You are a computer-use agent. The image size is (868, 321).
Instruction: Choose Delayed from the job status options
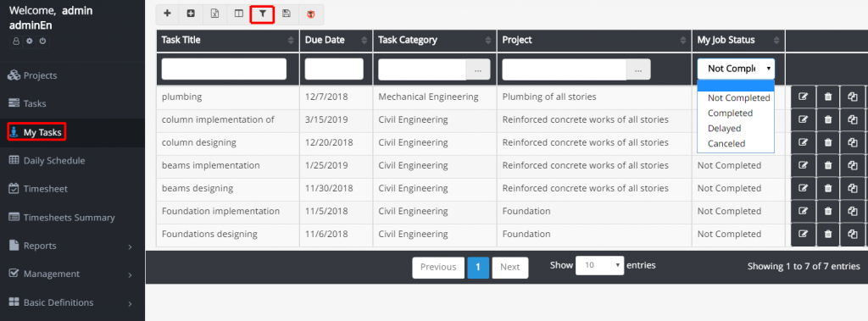click(x=724, y=129)
